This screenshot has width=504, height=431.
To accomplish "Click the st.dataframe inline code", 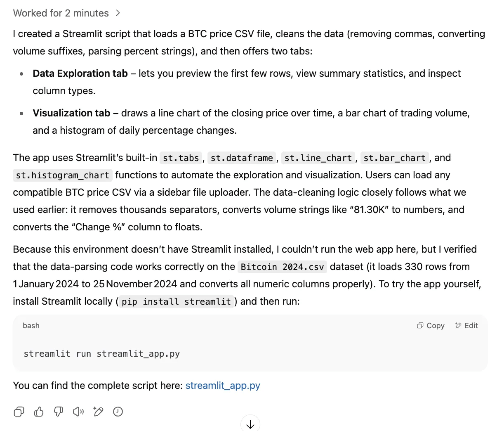I will point(242,158).
